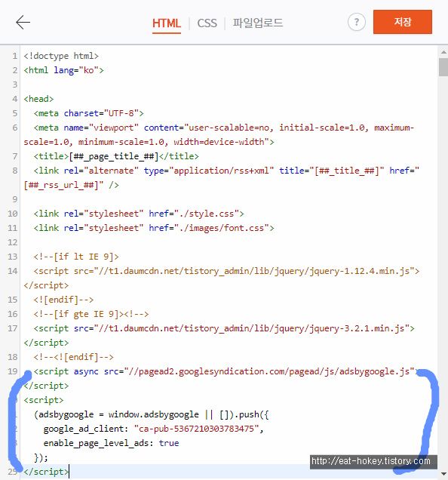Click the '<![endif]-->' line 15
448x480 pixels.
[63, 300]
